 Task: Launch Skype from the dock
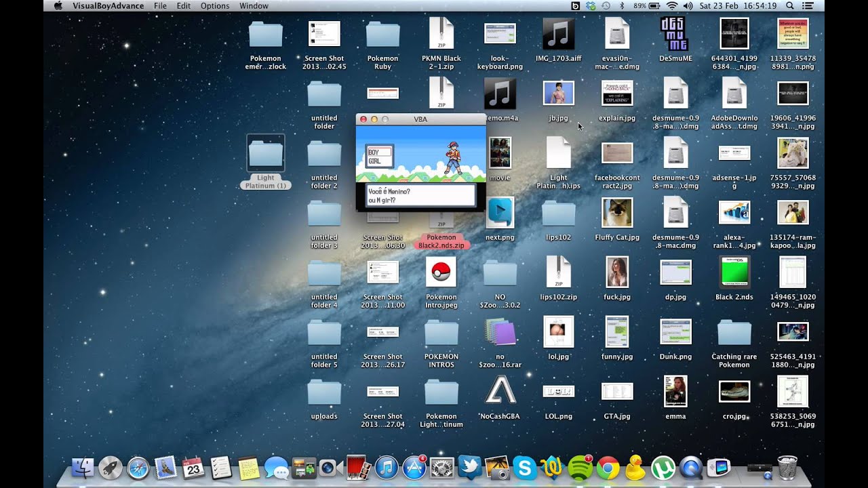[525, 468]
